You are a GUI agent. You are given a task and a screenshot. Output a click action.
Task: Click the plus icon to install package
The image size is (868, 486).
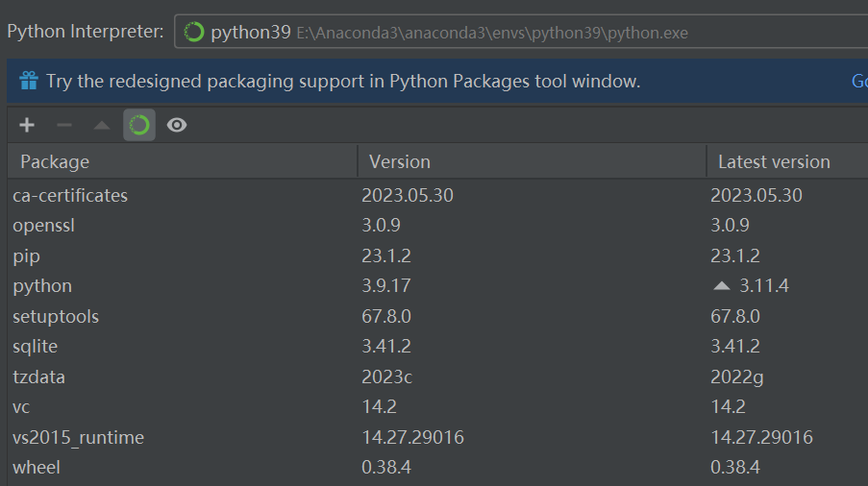point(27,125)
